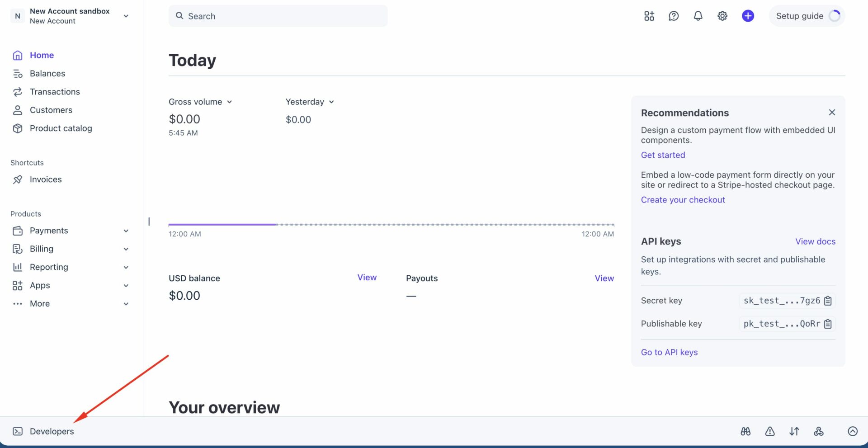This screenshot has width=868, height=448.
Task: Click the blue plus create button
Action: (x=748, y=16)
